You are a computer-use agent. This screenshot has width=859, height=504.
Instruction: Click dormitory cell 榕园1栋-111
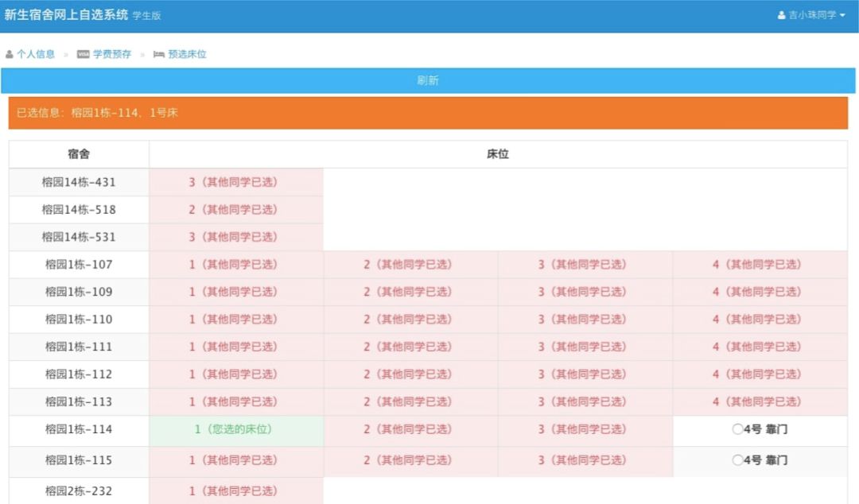tap(79, 347)
